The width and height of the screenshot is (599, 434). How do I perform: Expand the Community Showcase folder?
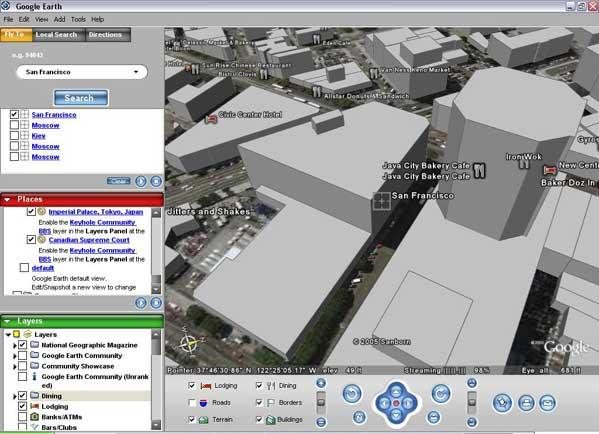[x=15, y=367]
